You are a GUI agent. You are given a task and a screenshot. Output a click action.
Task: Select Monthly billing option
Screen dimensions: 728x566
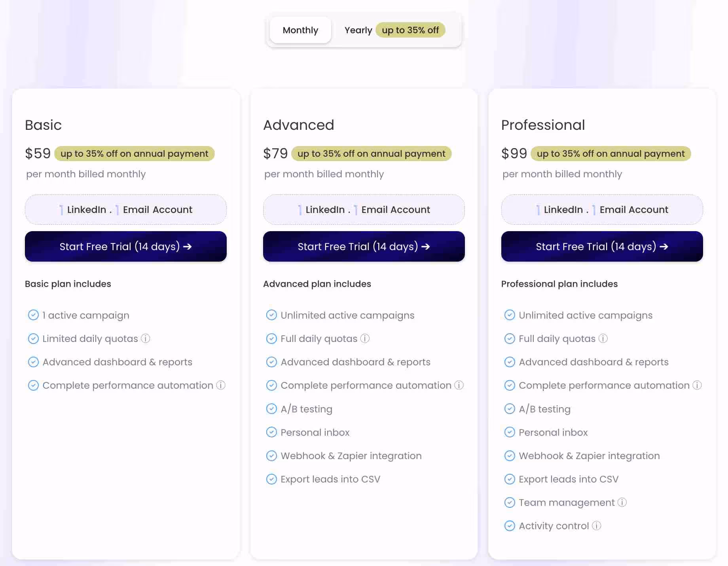coord(300,30)
